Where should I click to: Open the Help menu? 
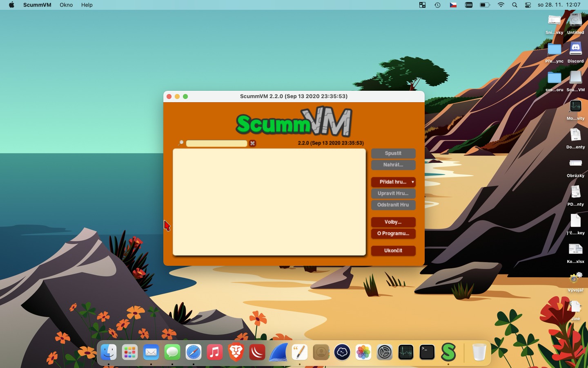pyautogui.click(x=87, y=5)
